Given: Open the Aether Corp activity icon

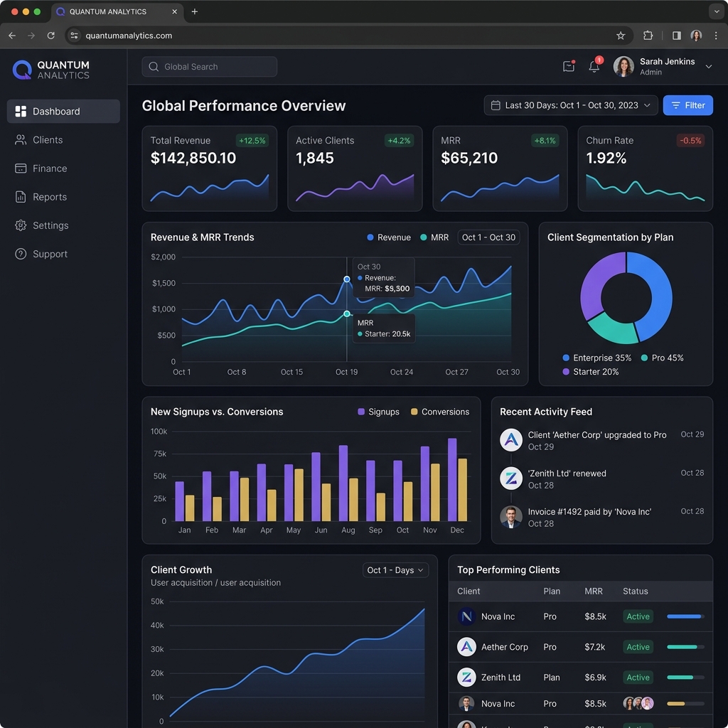Looking at the screenshot, I should click(511, 440).
